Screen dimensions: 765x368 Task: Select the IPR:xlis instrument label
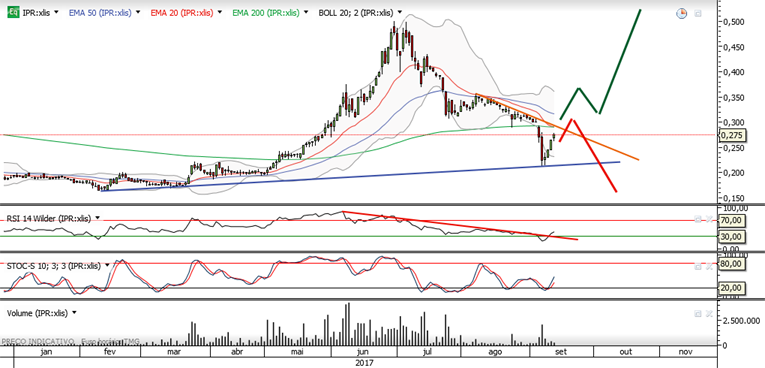[37, 13]
